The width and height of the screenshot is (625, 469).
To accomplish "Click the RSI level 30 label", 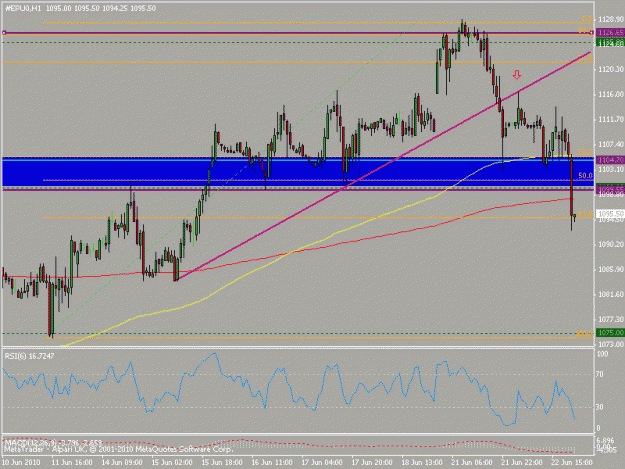I will pyautogui.click(x=600, y=407).
